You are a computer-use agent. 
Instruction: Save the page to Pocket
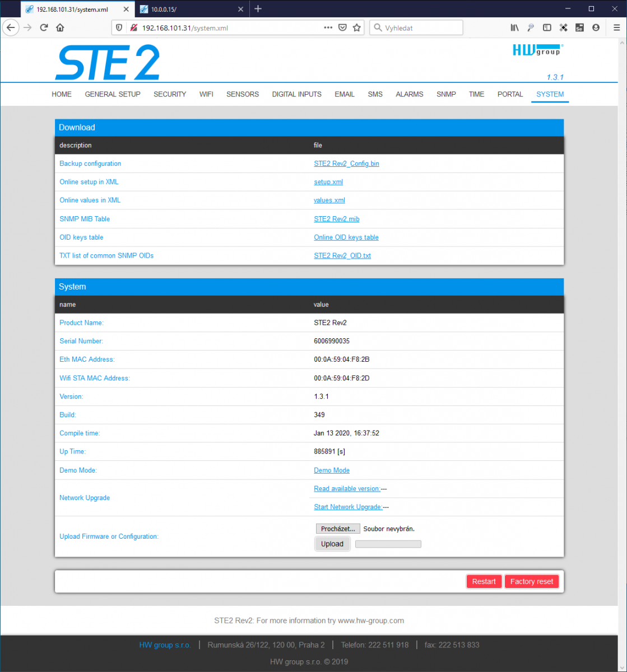pos(343,27)
